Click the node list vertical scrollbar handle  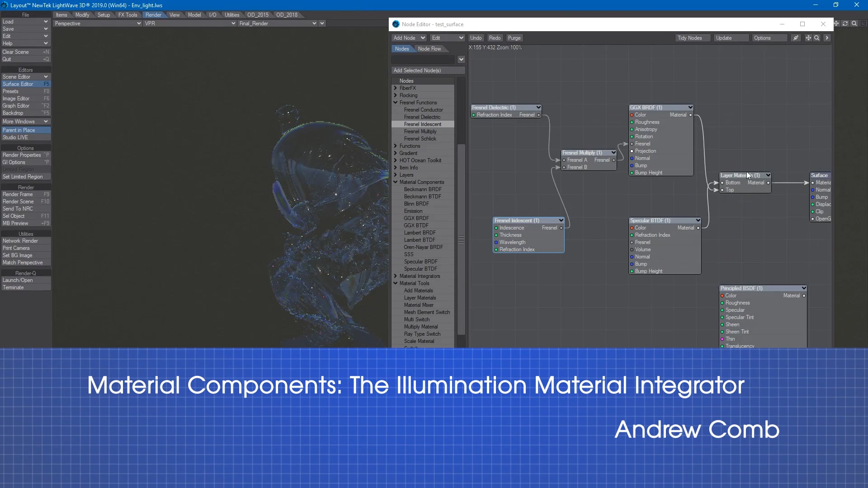461,239
